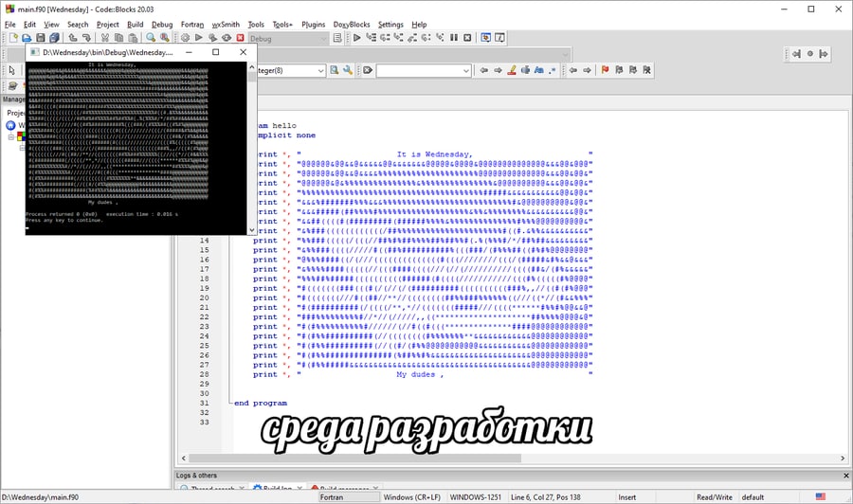Click the Run to cursor debugger icon
This screenshot has height=504, width=853.
pyautogui.click(x=371, y=38)
